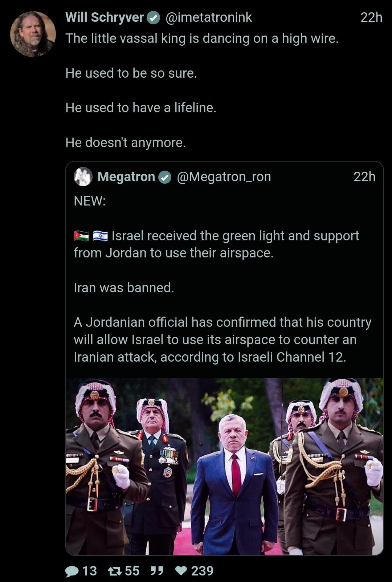The height and width of the screenshot is (582, 392).
Task: Tap Will Schryver's verified badge
Action: tap(153, 18)
